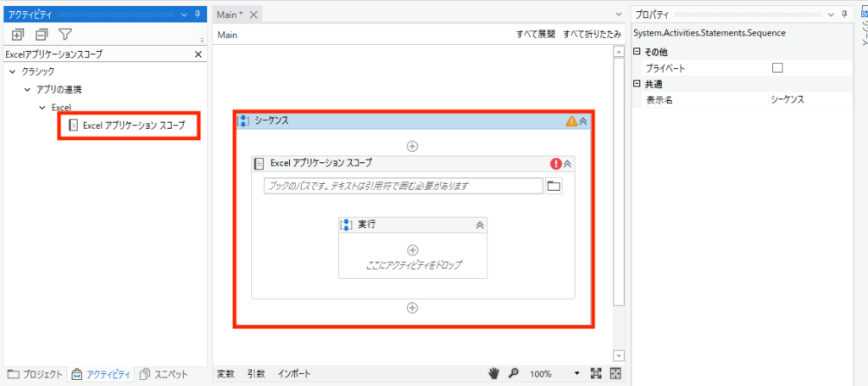
Task: Collapse the 実行 container
Action: point(480,225)
